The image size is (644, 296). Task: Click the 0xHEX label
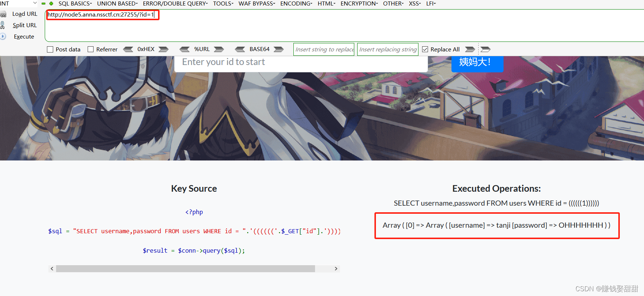pyautogui.click(x=146, y=49)
